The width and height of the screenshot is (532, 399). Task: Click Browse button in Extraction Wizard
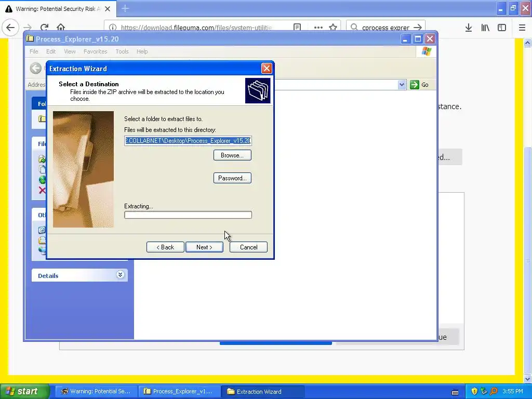coord(232,155)
